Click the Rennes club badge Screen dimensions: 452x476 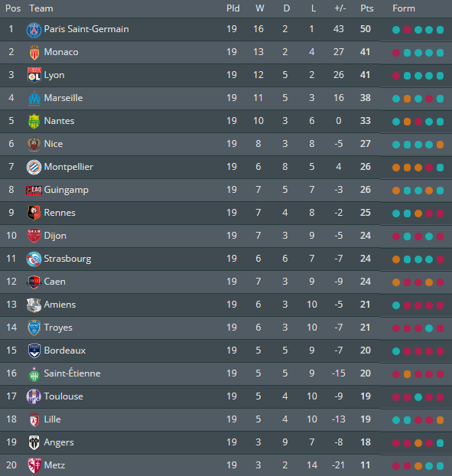tap(34, 213)
